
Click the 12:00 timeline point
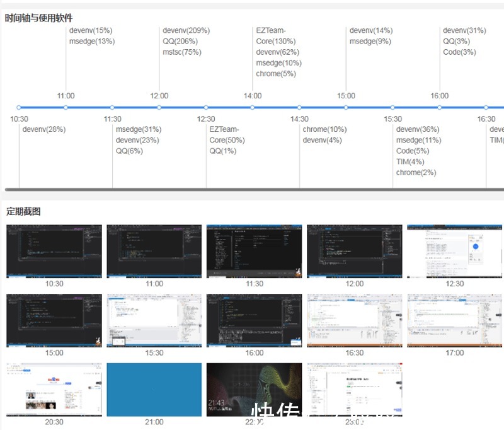tap(159, 107)
